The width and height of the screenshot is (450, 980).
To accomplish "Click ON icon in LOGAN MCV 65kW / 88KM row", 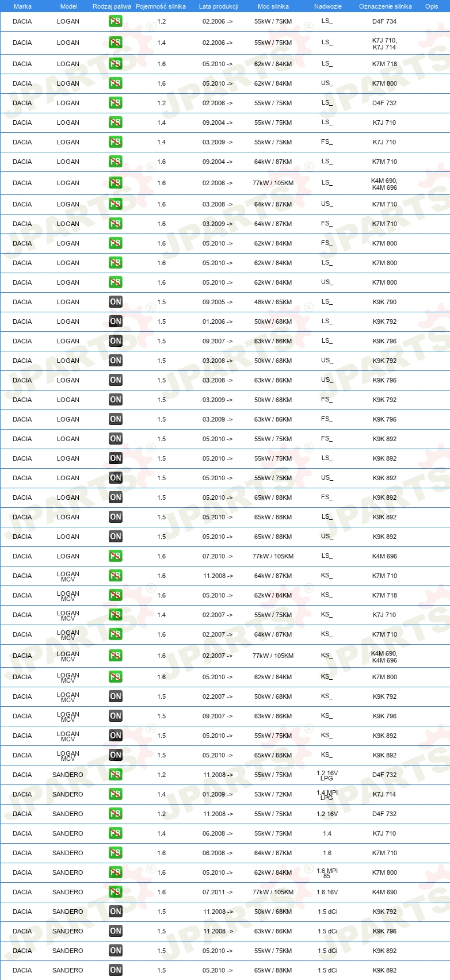I will [x=116, y=755].
